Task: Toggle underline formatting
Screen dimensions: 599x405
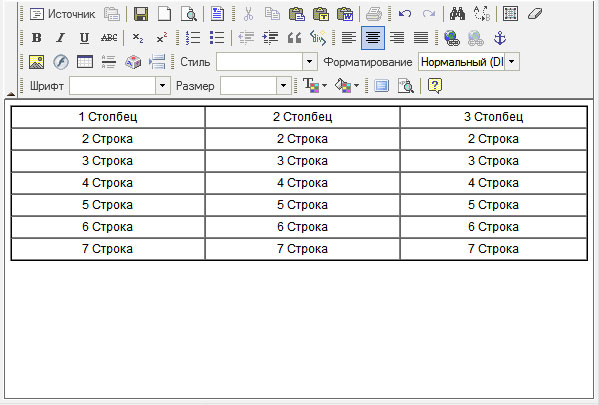Action: [x=84, y=38]
